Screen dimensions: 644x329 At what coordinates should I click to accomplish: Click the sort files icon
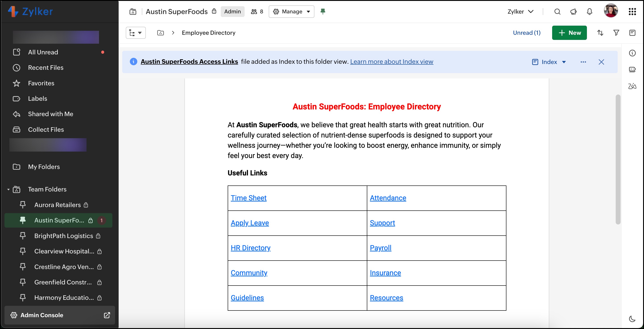pos(600,33)
